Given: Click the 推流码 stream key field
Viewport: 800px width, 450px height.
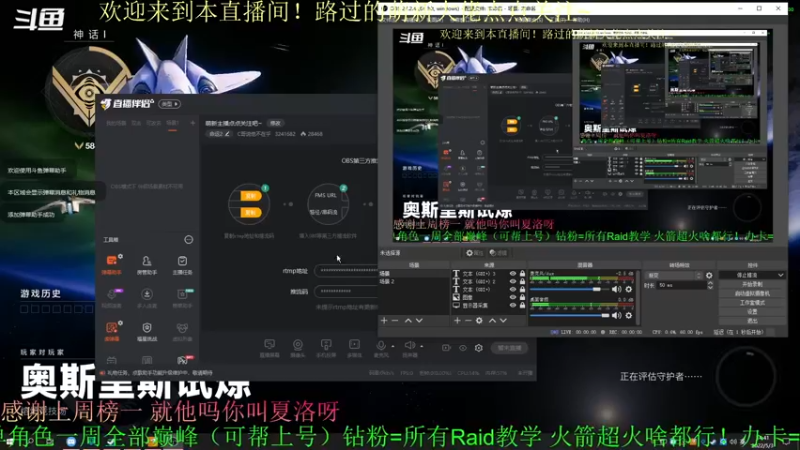Looking at the screenshot, I should tap(346, 291).
